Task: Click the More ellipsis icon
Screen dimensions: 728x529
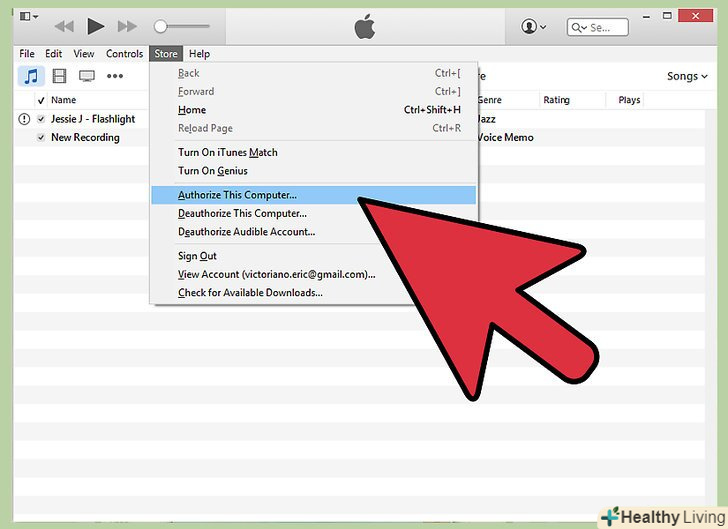Action: pyautogui.click(x=115, y=76)
